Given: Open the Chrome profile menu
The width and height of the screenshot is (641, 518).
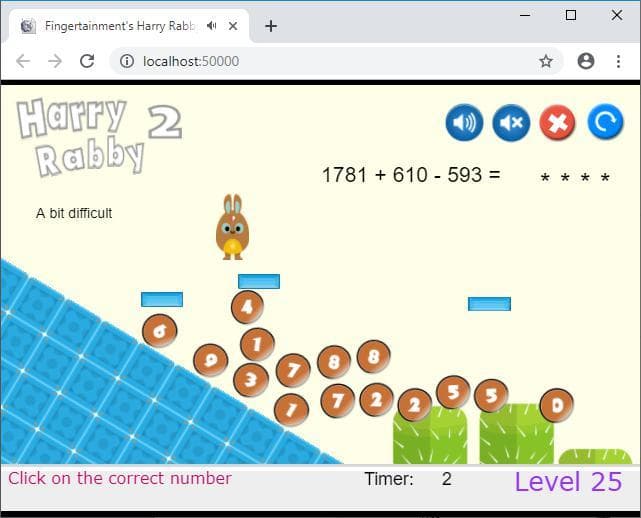Looking at the screenshot, I should coord(586,61).
